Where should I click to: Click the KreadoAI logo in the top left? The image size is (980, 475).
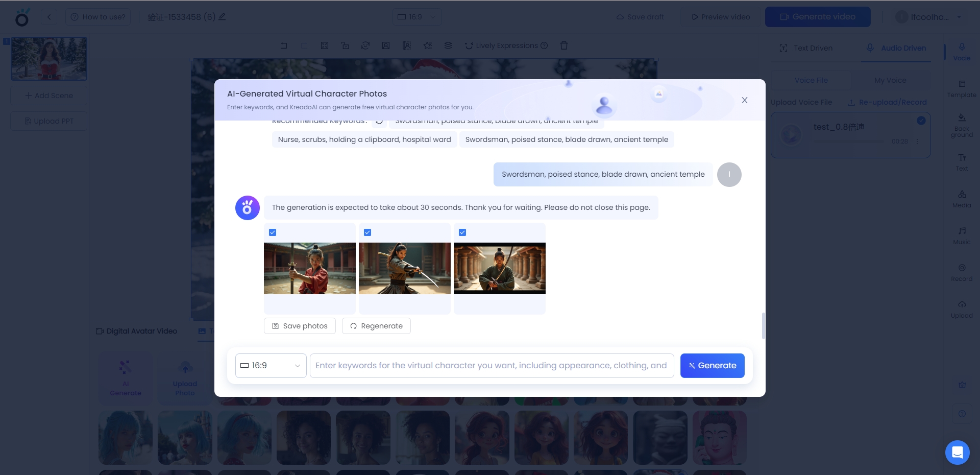point(22,17)
